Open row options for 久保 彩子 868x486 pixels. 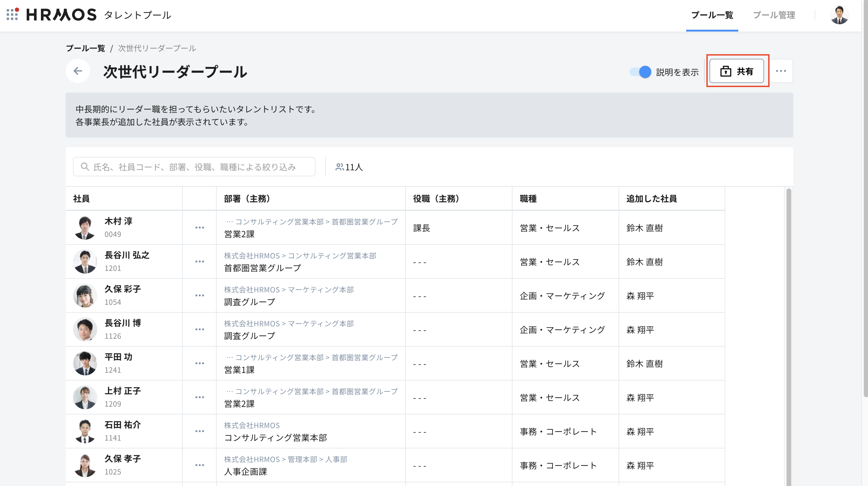click(x=199, y=296)
